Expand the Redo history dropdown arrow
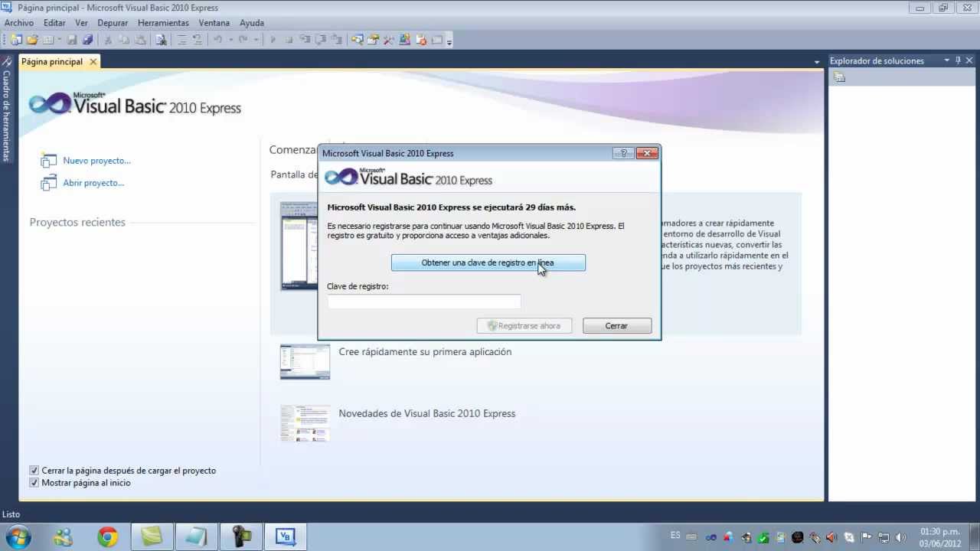 pos(256,39)
